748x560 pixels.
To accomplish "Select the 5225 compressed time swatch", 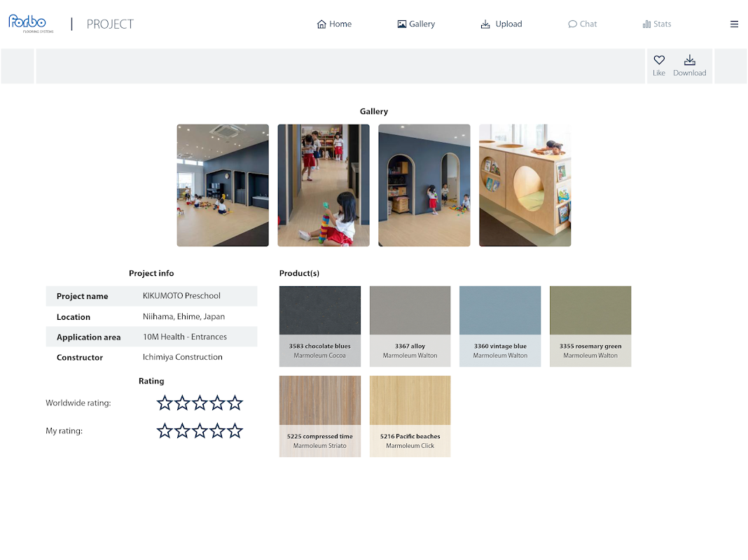I will [320, 416].
